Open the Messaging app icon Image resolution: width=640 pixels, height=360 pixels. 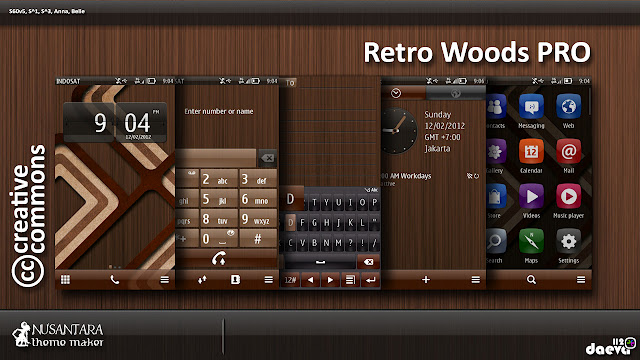point(531,107)
